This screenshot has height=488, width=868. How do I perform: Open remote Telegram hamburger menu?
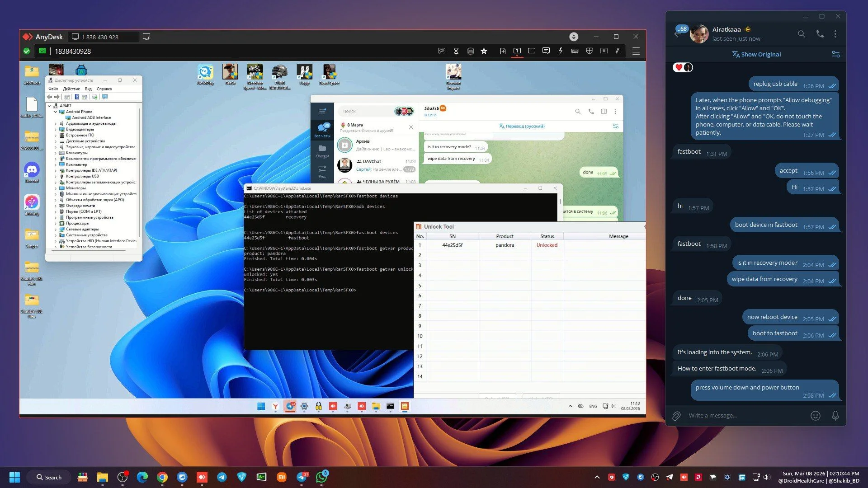pos(322,111)
